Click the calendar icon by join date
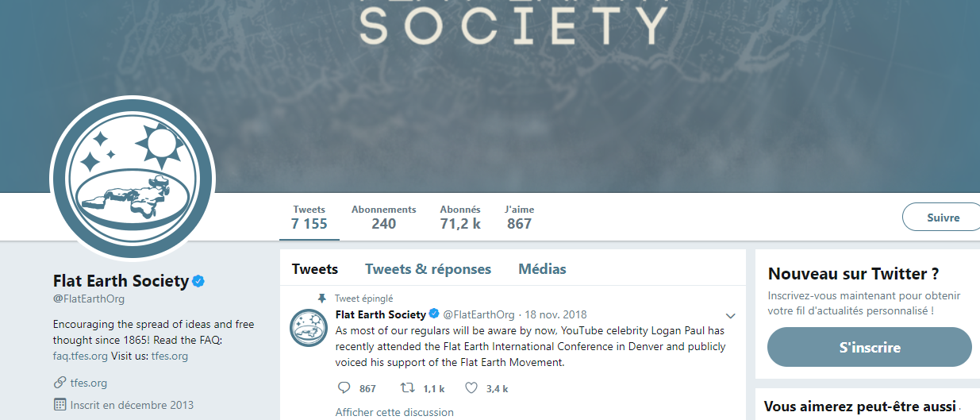 (60, 404)
